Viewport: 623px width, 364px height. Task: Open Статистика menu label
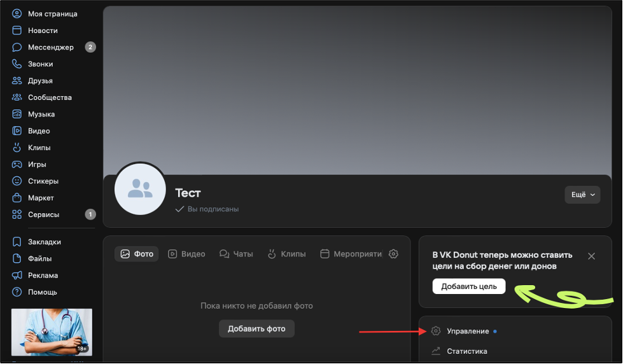[467, 351]
